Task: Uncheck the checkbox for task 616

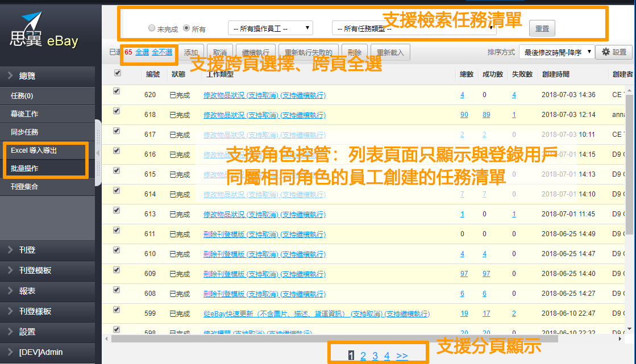Action: pos(117,150)
